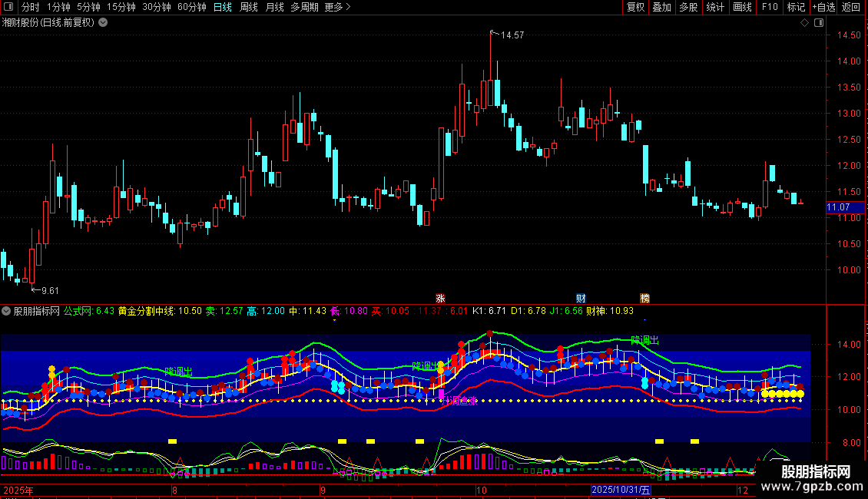Open F10 company info
868x499 pixels.
click(770, 7)
